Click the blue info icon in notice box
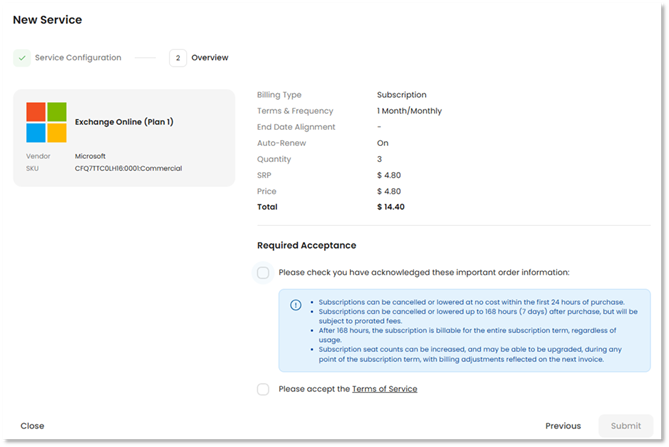The image size is (669, 447). coord(296,305)
